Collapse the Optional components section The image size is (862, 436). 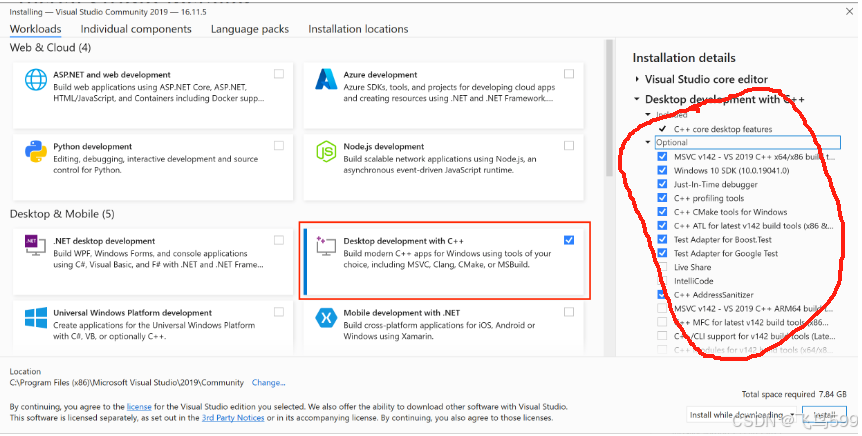[648, 142]
